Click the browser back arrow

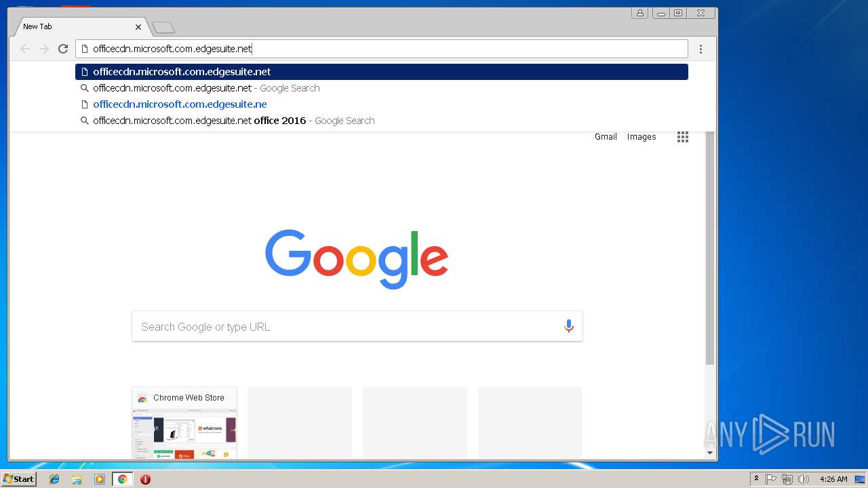tap(25, 49)
